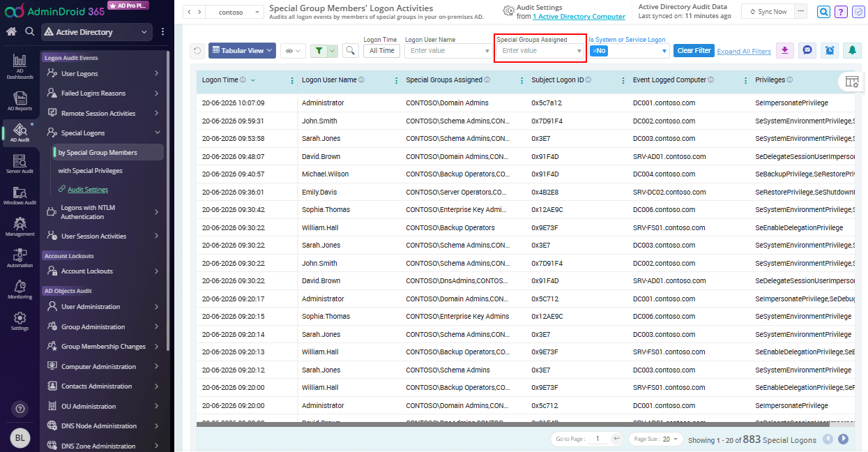Open the sidebar vertical ellipsis menu
The width and height of the screenshot is (868, 452).
[162, 31]
